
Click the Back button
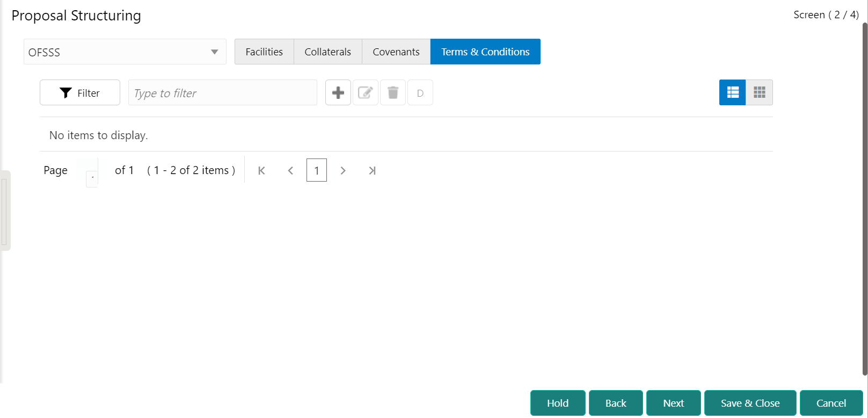[x=616, y=403]
